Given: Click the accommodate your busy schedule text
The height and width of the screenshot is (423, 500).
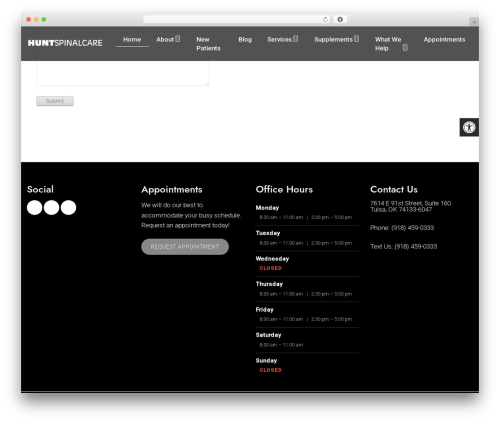Looking at the screenshot, I should click(x=191, y=215).
